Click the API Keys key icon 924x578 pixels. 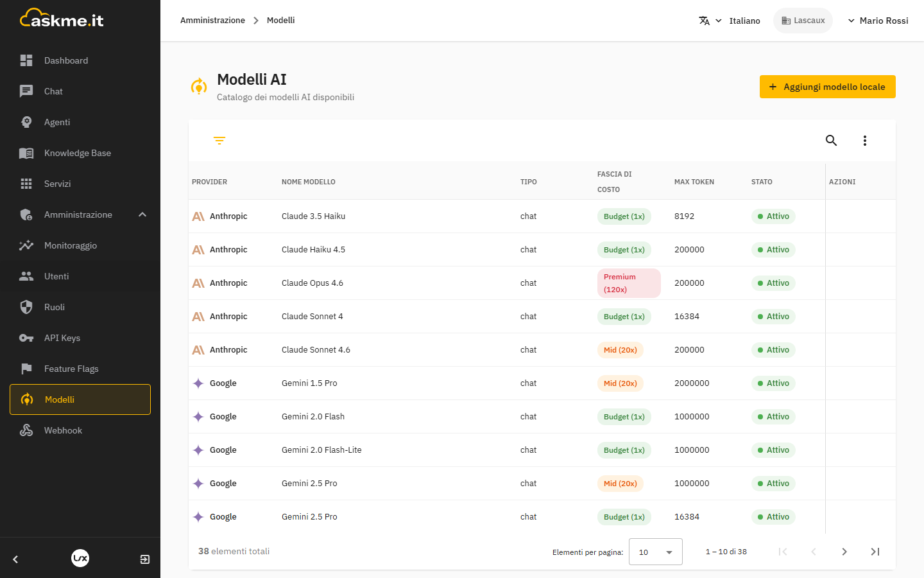pyautogui.click(x=26, y=338)
